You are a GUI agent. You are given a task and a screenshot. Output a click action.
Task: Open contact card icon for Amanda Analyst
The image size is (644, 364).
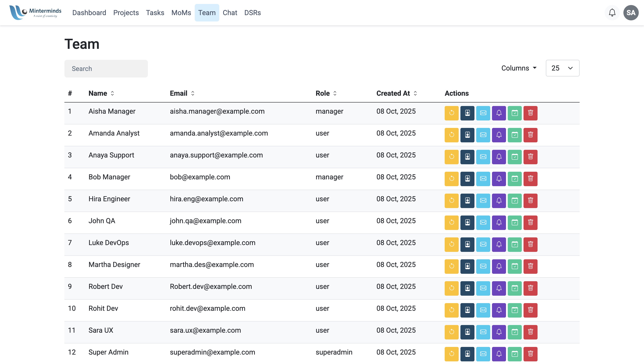point(467,135)
